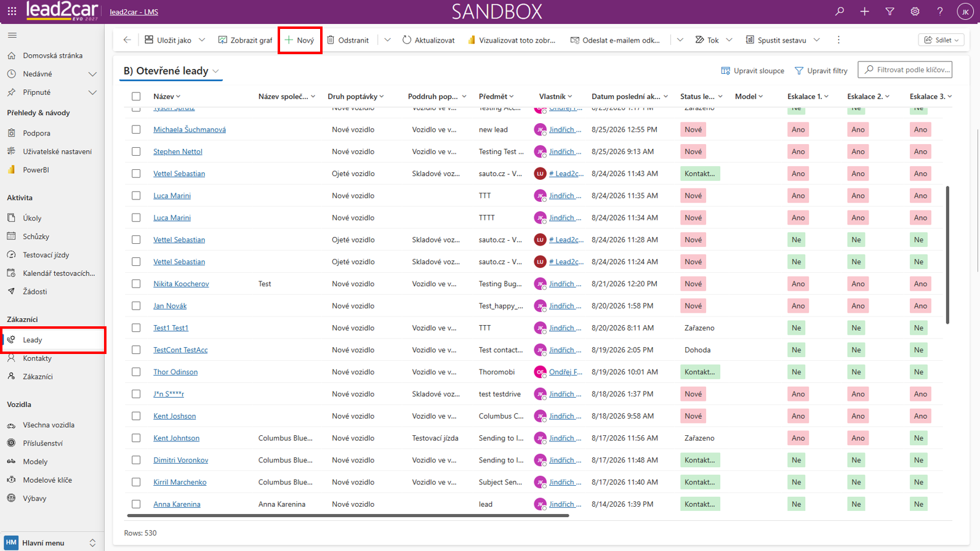Check the Anna Karenina row checkbox
The image size is (980, 551).
pyautogui.click(x=136, y=504)
